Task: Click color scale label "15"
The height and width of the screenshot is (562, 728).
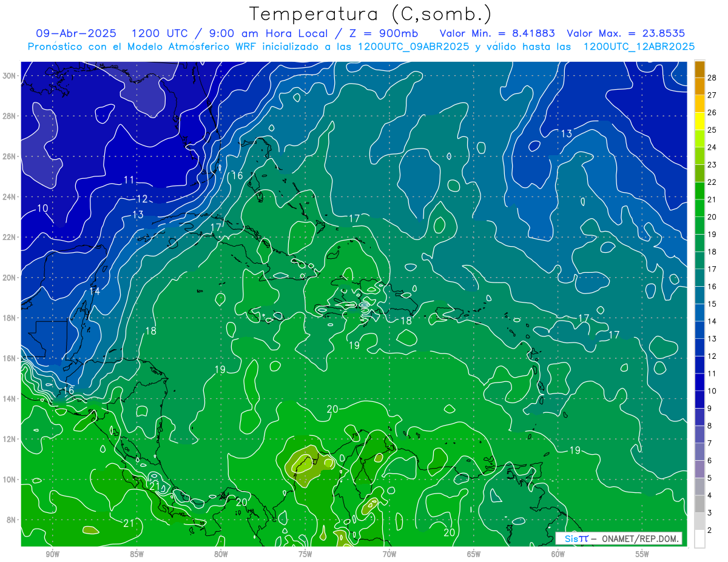Action: [712, 304]
